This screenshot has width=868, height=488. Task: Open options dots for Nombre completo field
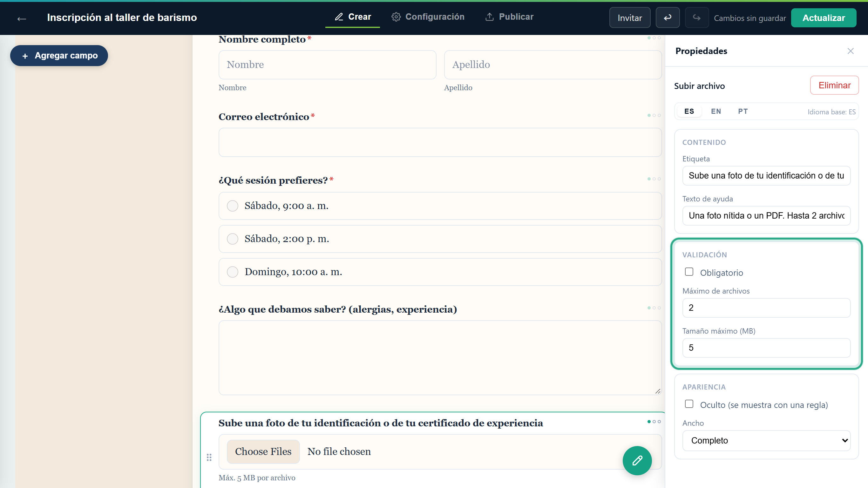point(654,38)
